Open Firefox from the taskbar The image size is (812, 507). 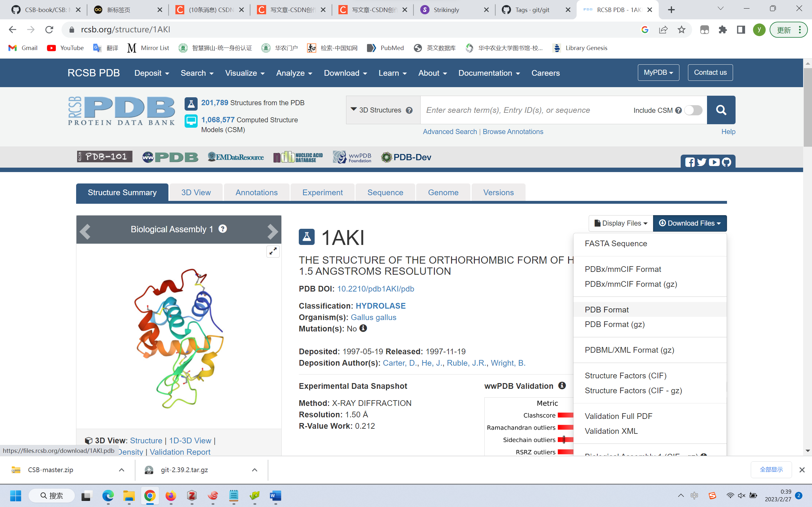point(171,496)
